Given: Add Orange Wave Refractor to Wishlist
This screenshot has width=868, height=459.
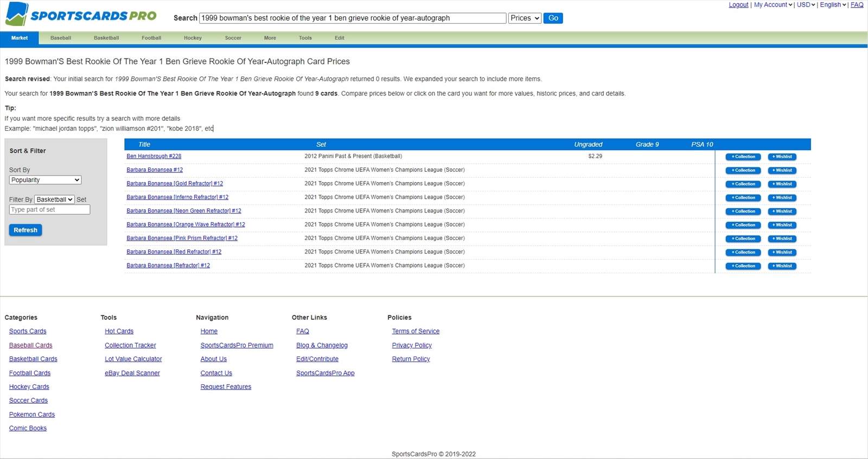Looking at the screenshot, I should click(782, 225).
